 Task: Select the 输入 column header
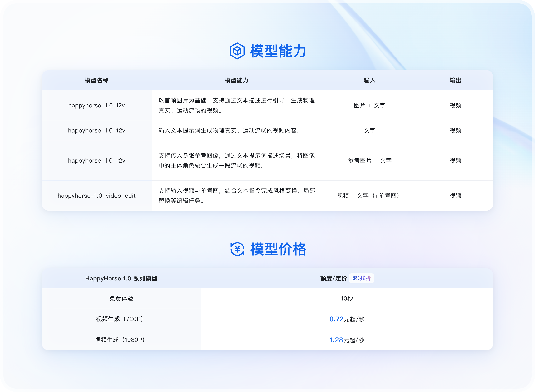(x=370, y=80)
